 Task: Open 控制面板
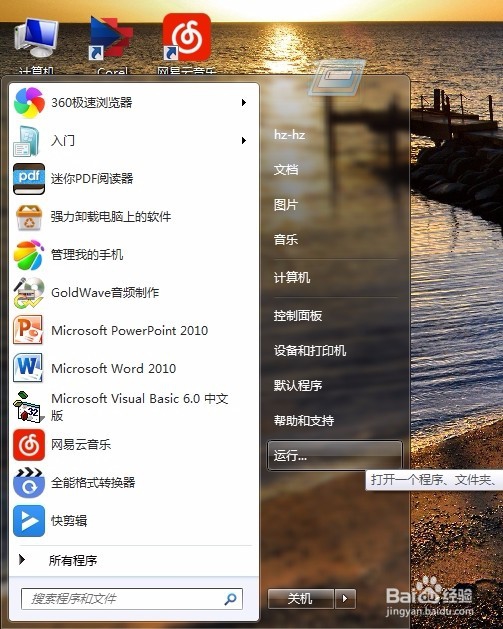(x=298, y=315)
